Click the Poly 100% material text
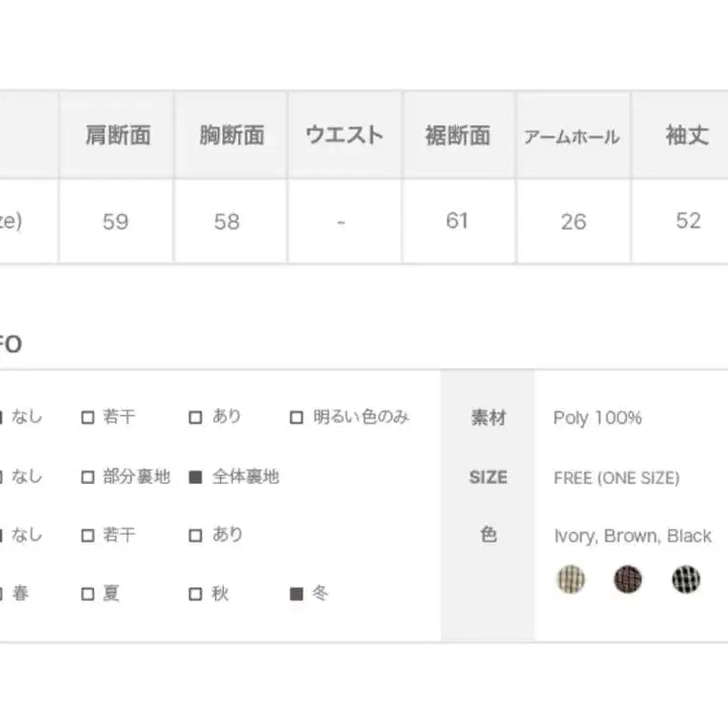The width and height of the screenshot is (728, 728). (x=597, y=418)
